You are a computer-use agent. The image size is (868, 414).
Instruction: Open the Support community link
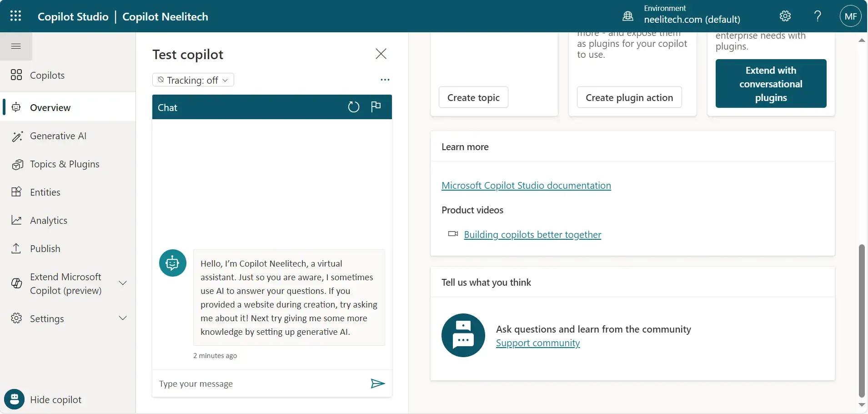(x=538, y=343)
